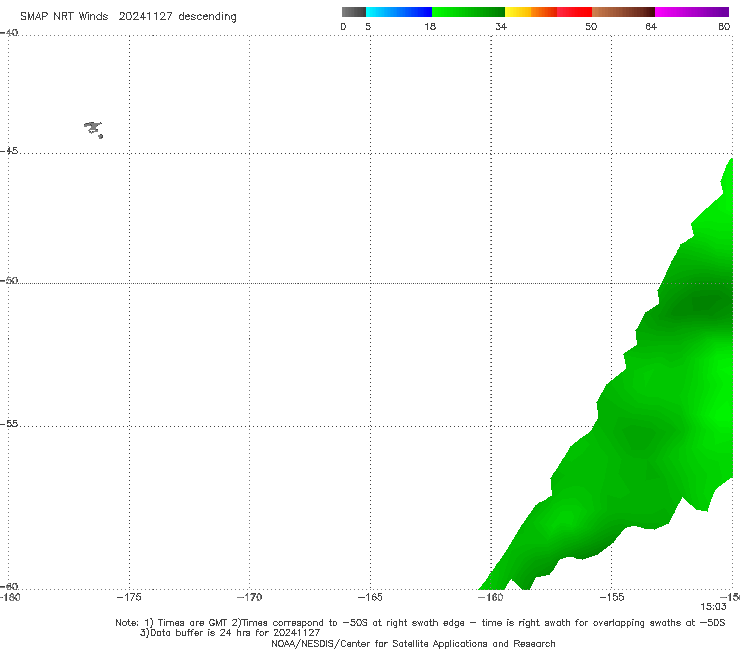Click the word descending in the title
The image size is (740, 650).
[x=207, y=17]
